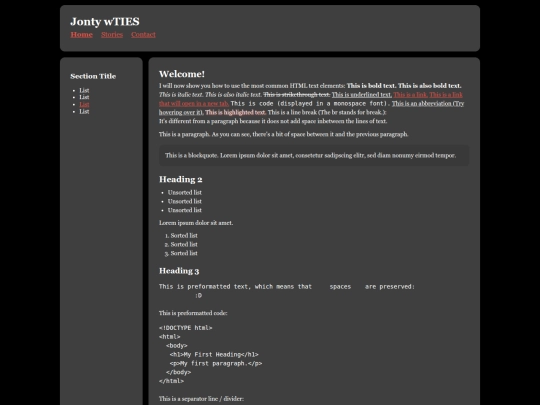Viewport: 540px width, 405px height.
Task: Click the <!DOCTYPE html> code line
Action: pos(186,328)
